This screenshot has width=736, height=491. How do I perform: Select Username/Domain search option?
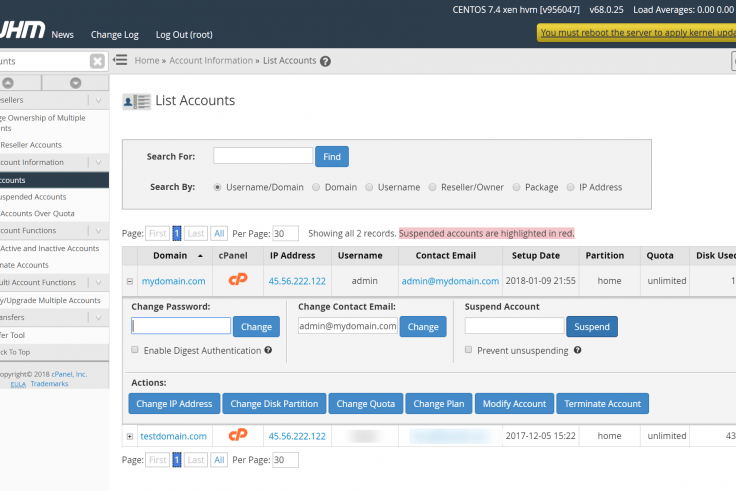[x=217, y=187]
